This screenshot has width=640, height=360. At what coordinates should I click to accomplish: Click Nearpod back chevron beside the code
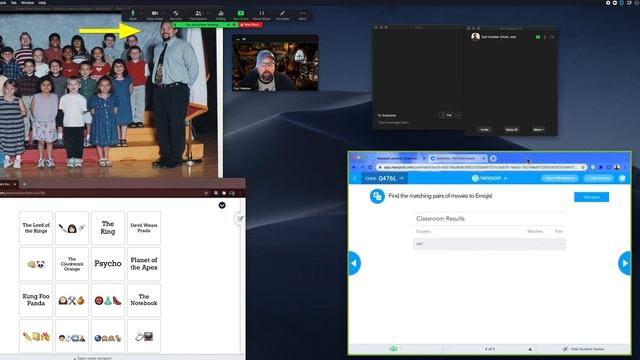[x=355, y=178]
